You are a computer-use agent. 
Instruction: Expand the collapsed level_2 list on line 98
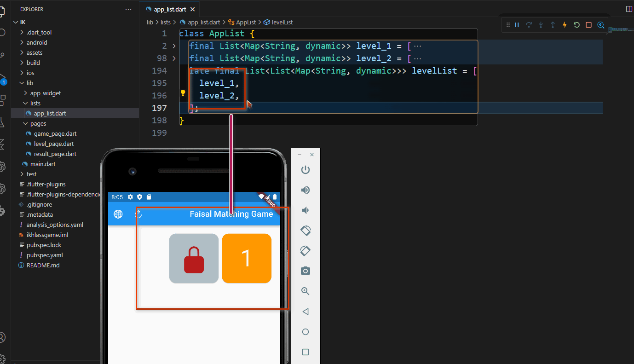click(x=174, y=58)
